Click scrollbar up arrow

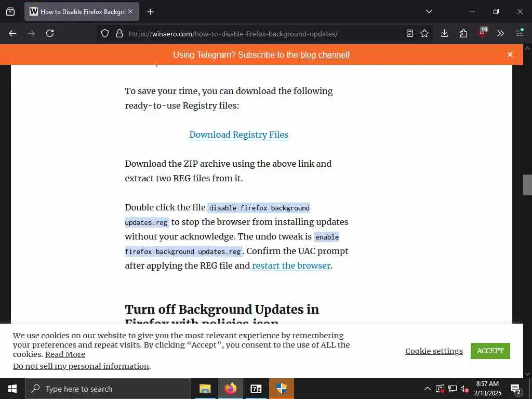click(x=527, y=48)
